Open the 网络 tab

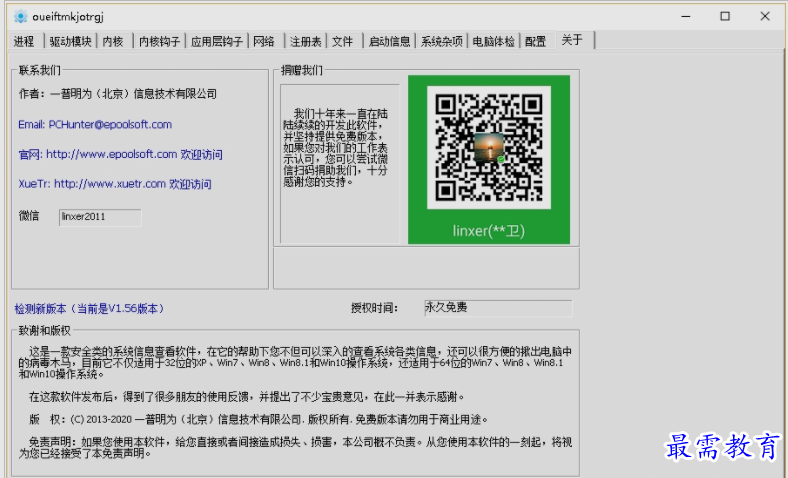click(264, 41)
